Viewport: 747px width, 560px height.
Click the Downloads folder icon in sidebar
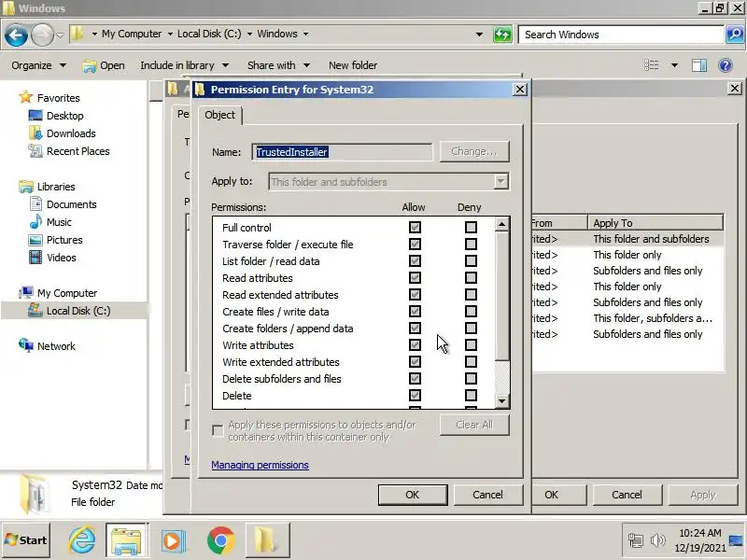point(35,133)
